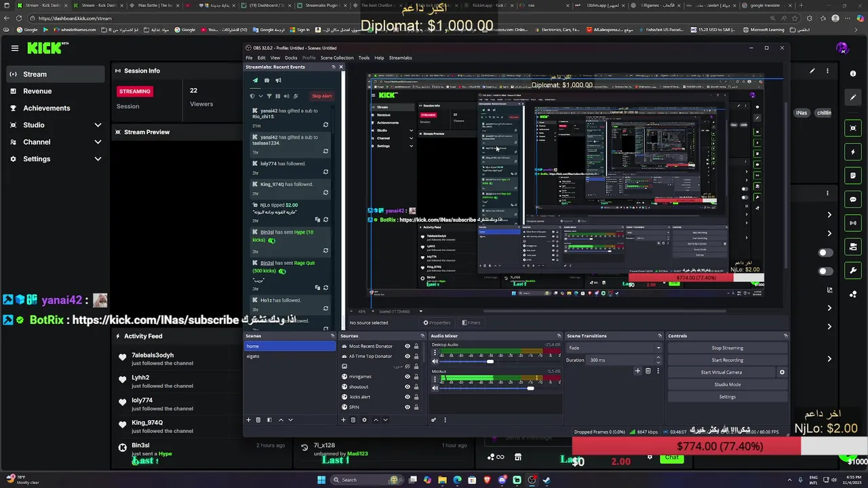Click the notes document icon in Kick's right toolbar
The width and height of the screenshot is (868, 488).
pyautogui.click(x=853, y=176)
